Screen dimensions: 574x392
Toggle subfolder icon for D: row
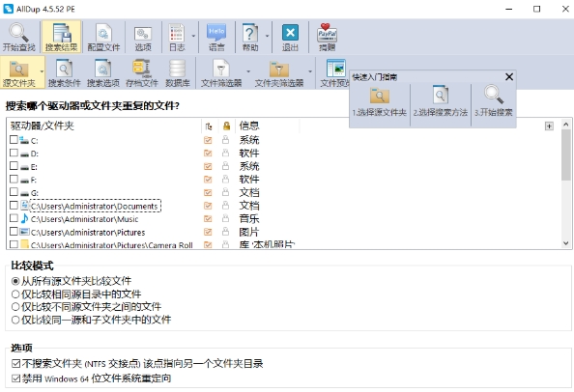click(208, 154)
